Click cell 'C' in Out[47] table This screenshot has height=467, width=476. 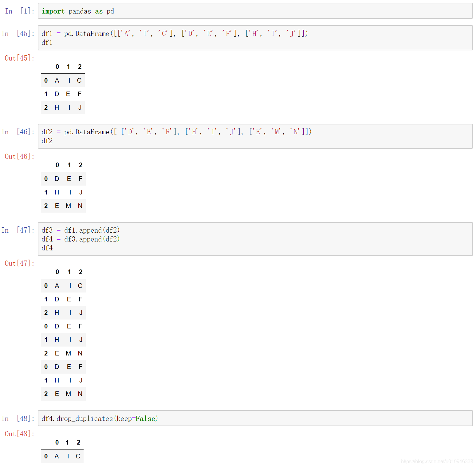[80, 286]
